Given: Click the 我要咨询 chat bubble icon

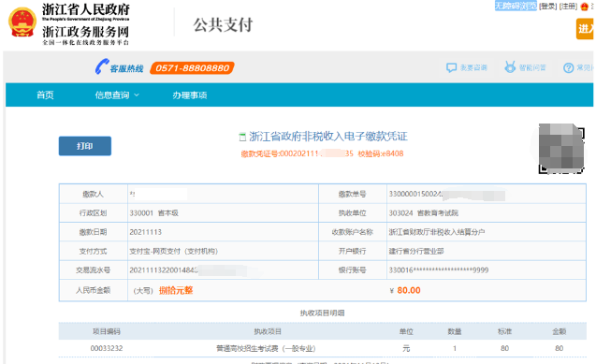Looking at the screenshot, I should 451,67.
